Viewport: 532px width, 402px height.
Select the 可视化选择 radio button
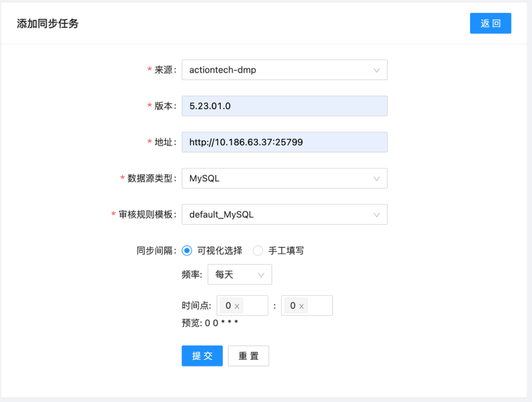[187, 251]
